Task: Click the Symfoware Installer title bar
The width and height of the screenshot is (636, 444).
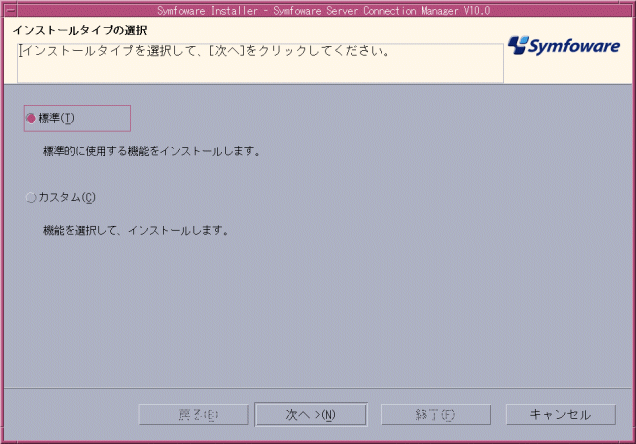Action: click(x=323, y=11)
